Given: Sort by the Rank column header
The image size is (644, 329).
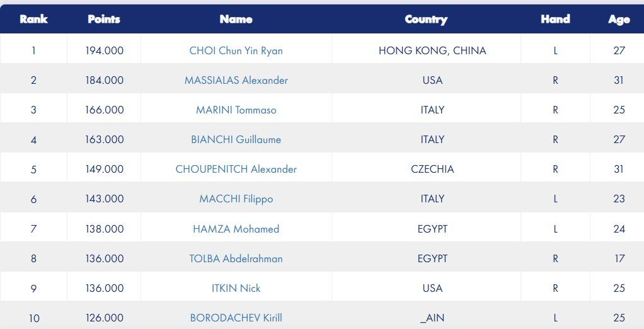Looking at the screenshot, I should [33, 19].
